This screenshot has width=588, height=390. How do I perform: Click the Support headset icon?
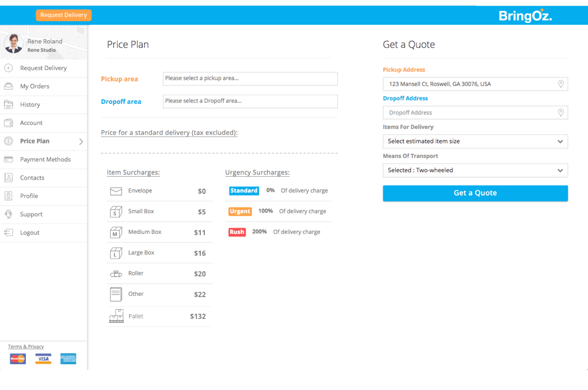9,214
